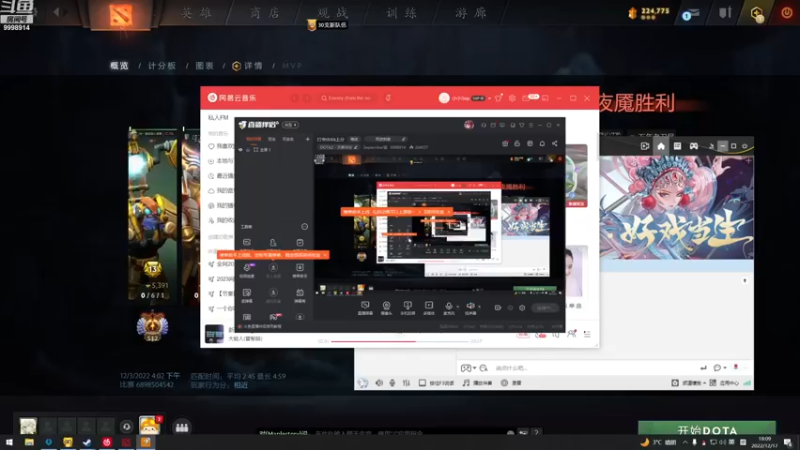800x450 pixels.
Task: Open the NetEase Music skin shirt icon
Action: (x=498, y=98)
